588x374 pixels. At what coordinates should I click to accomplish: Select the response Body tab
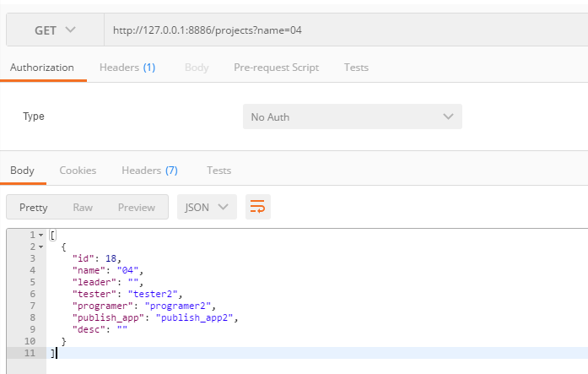point(22,171)
